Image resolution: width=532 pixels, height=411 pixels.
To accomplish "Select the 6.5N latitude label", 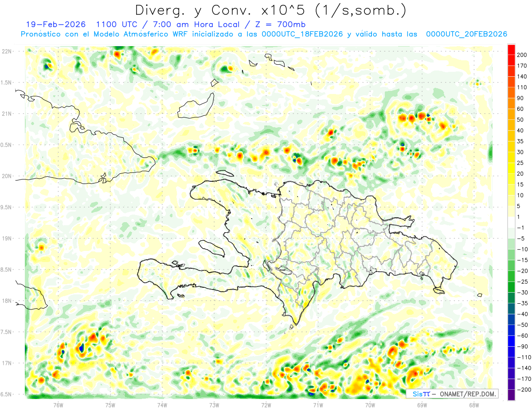I will pyautogui.click(x=7, y=394).
